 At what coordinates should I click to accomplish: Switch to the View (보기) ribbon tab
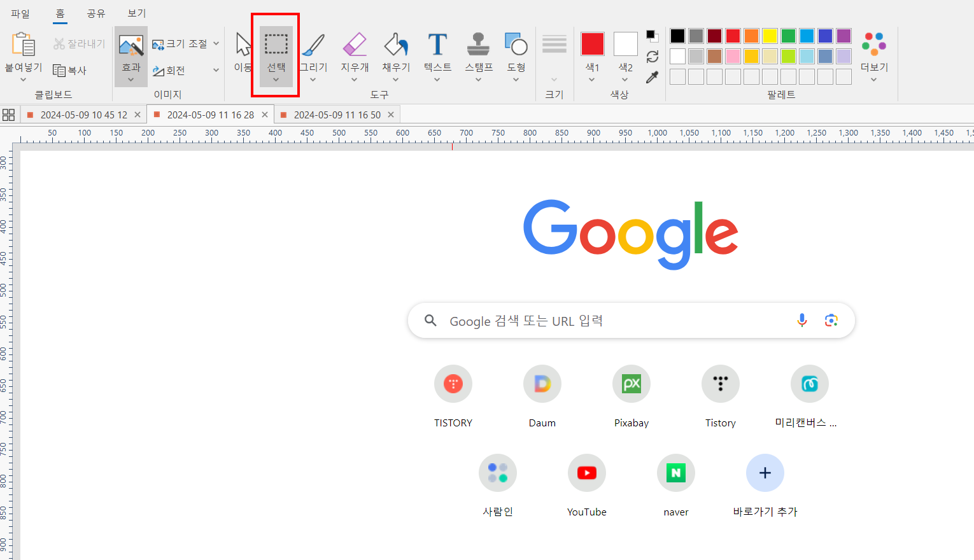click(137, 13)
